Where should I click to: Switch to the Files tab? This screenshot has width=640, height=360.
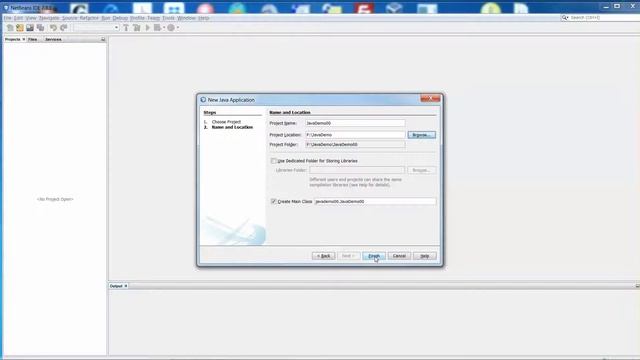point(33,39)
